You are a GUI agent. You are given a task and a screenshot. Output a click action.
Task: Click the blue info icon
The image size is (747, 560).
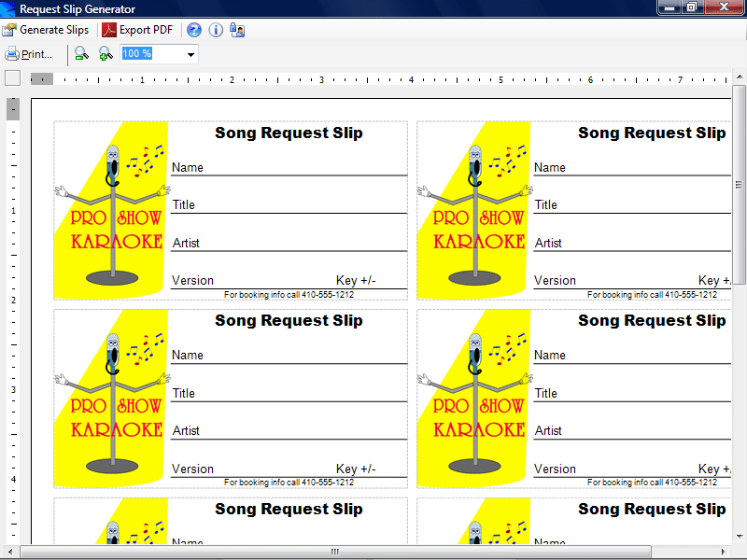coord(216,30)
